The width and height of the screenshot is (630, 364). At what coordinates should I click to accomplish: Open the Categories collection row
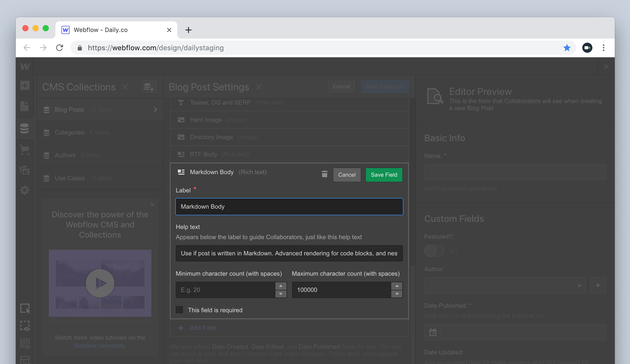pos(100,133)
